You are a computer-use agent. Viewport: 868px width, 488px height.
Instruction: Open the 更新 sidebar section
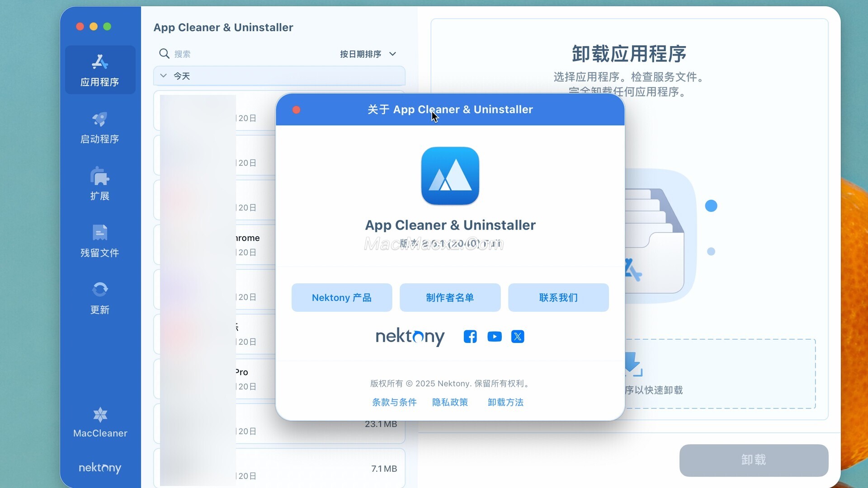(x=100, y=298)
